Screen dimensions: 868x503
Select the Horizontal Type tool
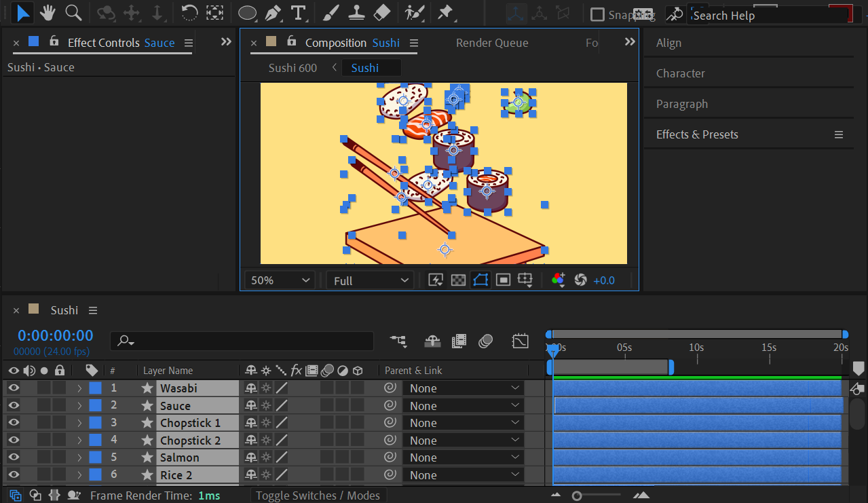pos(299,14)
